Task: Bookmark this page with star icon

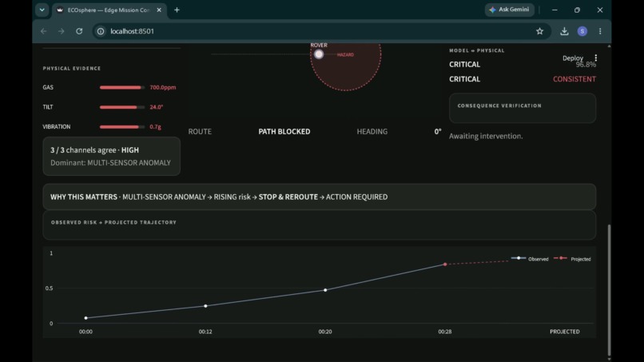Action: coord(539,31)
